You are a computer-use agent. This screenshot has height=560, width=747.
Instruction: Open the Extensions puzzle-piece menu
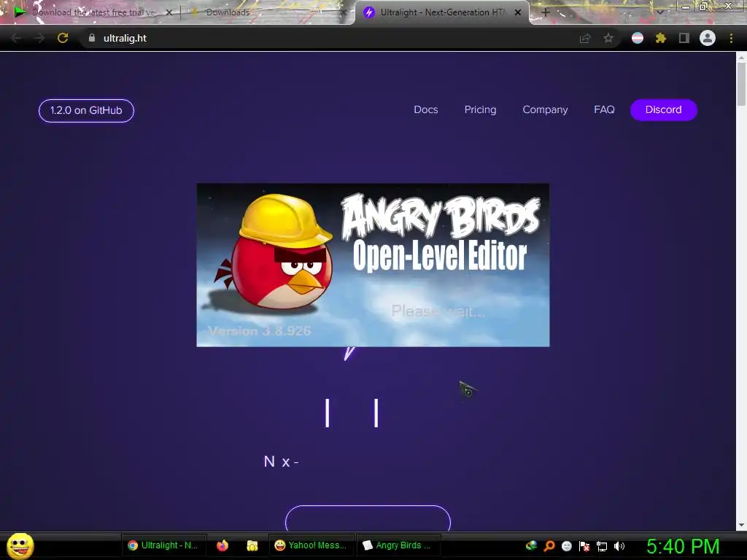[x=660, y=38]
